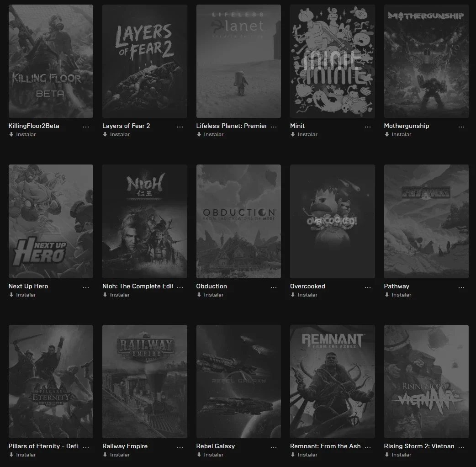476x467 pixels.
Task: Open the three-dot menu for Mothergunship
Action: [x=461, y=127]
